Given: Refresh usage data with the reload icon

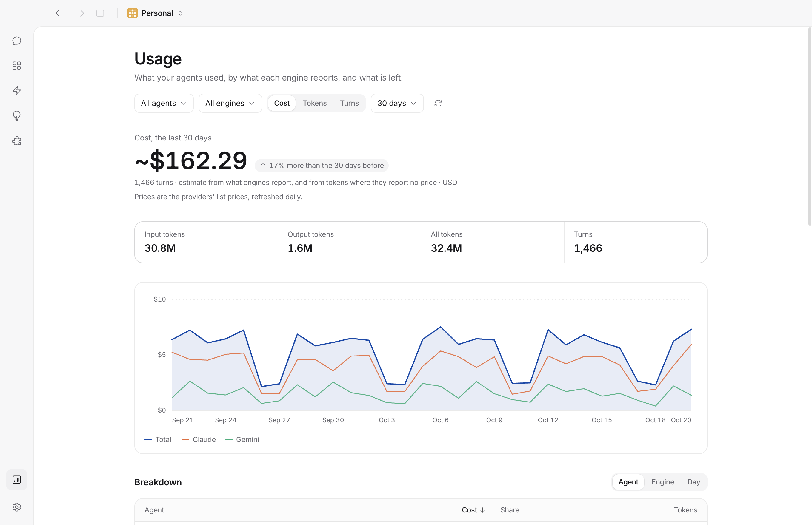Looking at the screenshot, I should (438, 103).
